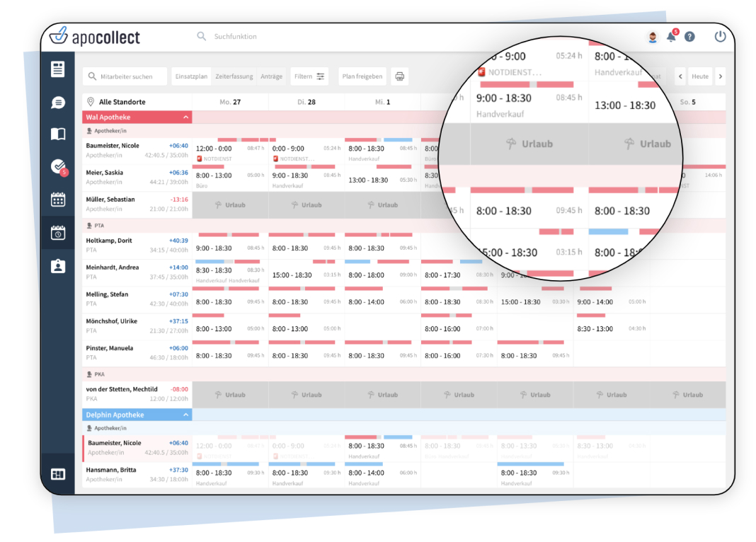
Task: Open the chat messages sidebar icon
Action: (x=58, y=103)
